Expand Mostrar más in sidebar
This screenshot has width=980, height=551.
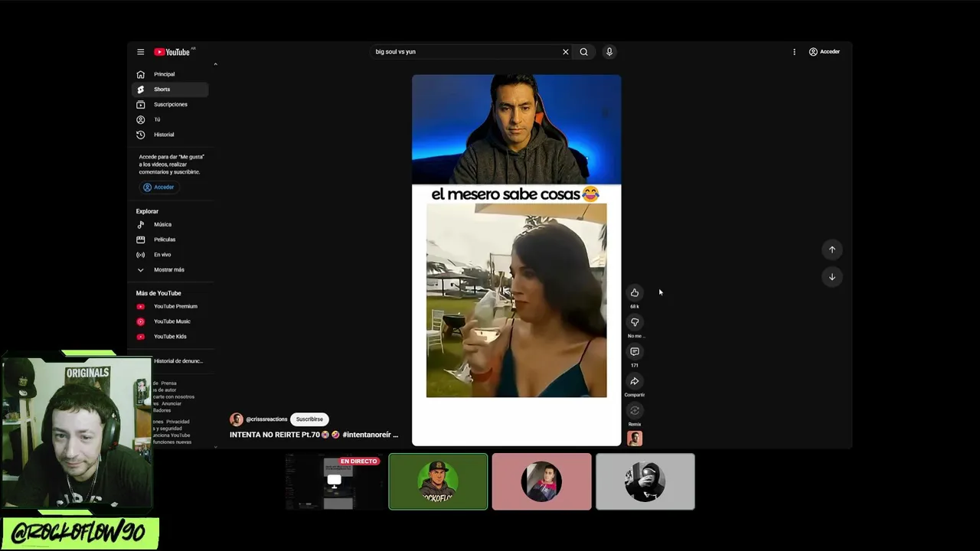(171, 269)
